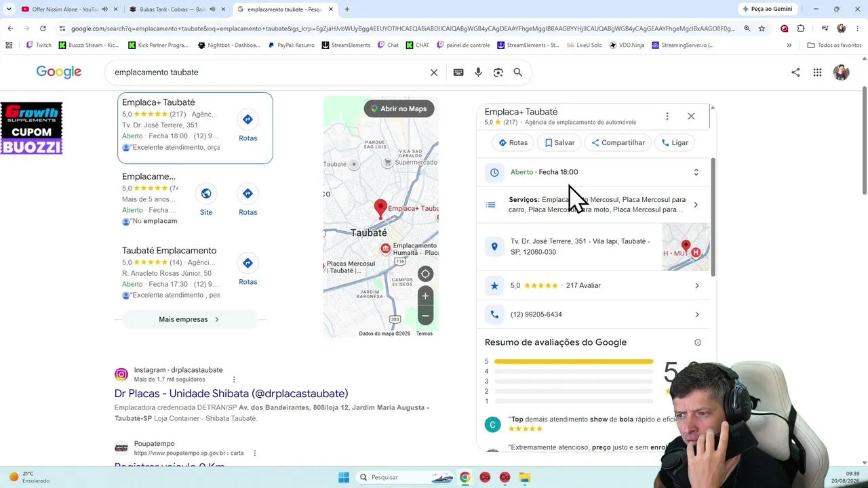Open the VDO.Ninja bookmark
This screenshot has height=488, width=868.
point(627,45)
